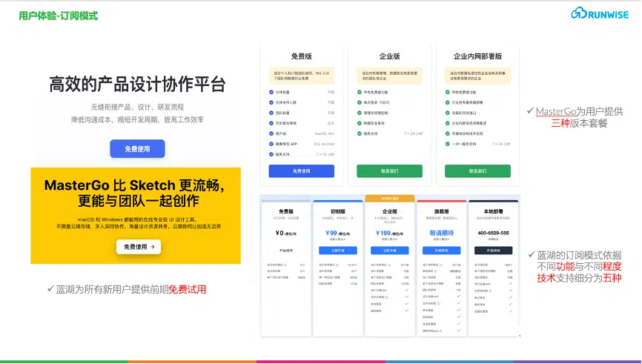Click green check icon beside 完备的开放接口
The width and height of the screenshot is (642, 364).
click(x=448, y=113)
